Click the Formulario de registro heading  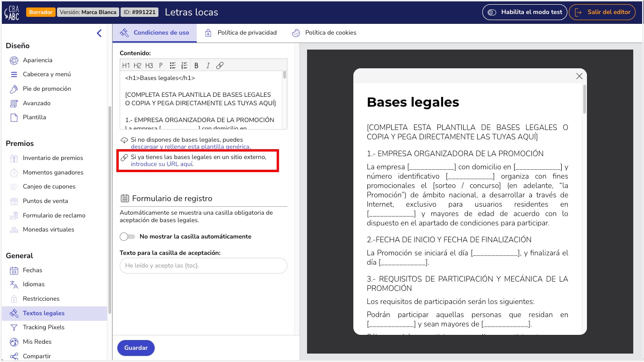pos(172,198)
